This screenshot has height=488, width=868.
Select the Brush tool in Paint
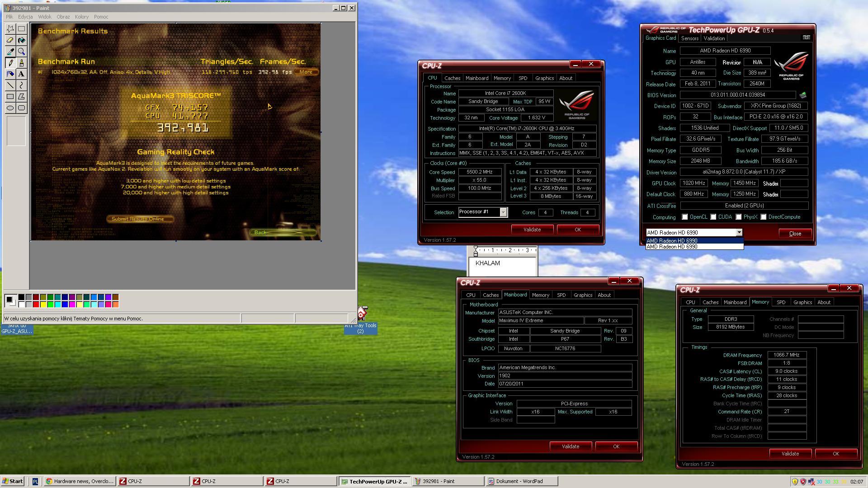21,63
